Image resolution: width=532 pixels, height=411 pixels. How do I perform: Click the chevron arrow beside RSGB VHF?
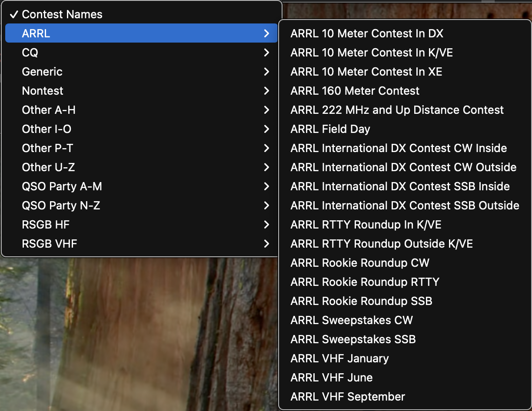[x=266, y=244]
